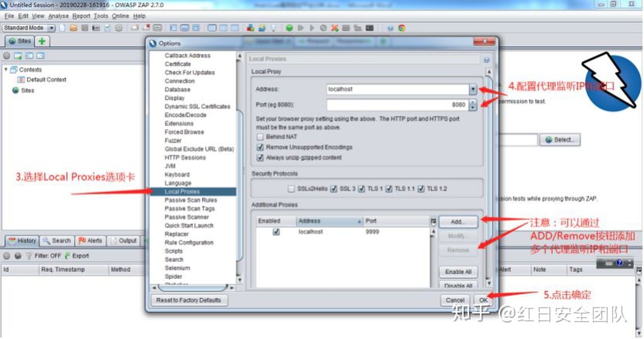The image size is (644, 339).
Task: Click OK to confirm Options
Action: coord(483,301)
